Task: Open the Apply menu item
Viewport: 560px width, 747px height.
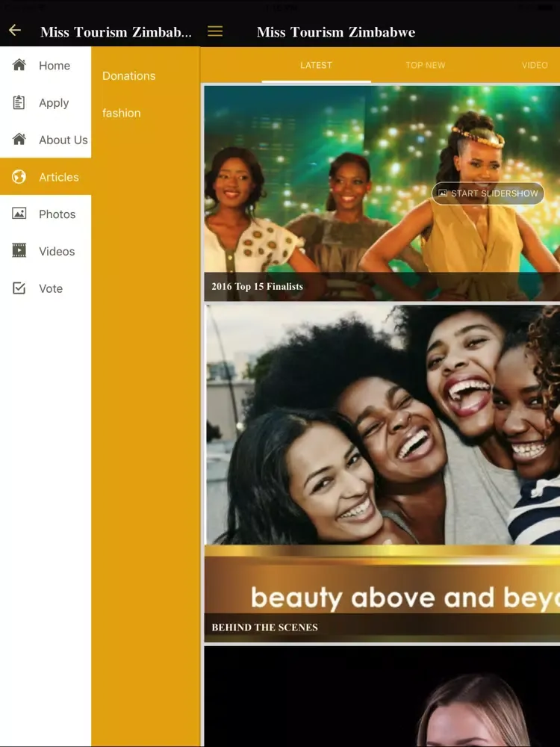Action: pyautogui.click(x=46, y=102)
